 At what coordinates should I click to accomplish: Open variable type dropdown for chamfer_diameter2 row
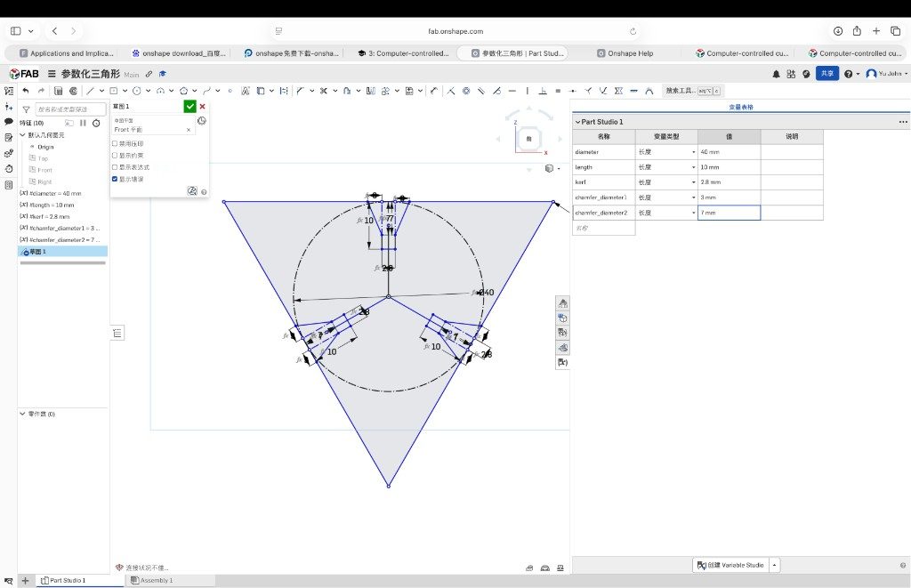(x=693, y=213)
